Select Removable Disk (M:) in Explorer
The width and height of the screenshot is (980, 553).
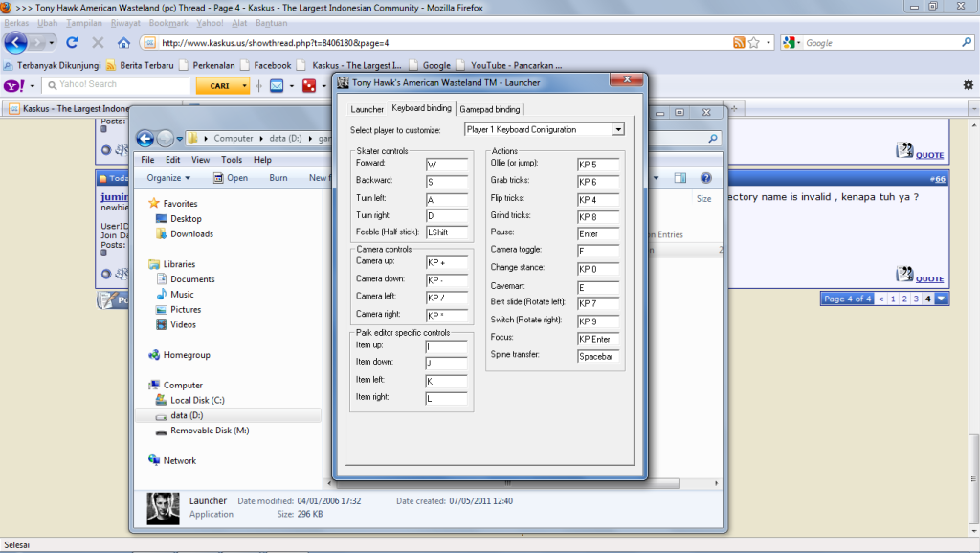point(210,431)
